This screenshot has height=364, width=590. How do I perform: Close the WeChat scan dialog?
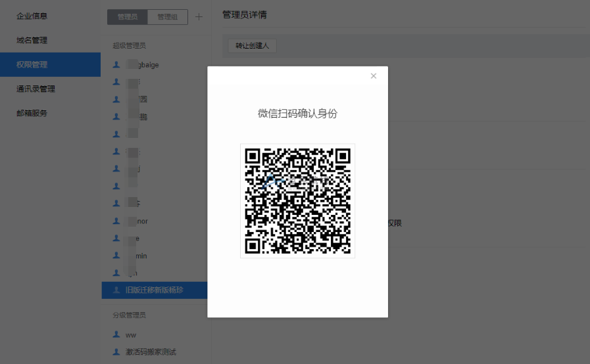373,76
